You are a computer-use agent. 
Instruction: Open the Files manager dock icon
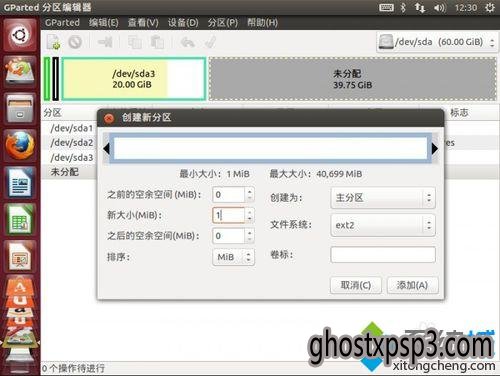(x=20, y=108)
